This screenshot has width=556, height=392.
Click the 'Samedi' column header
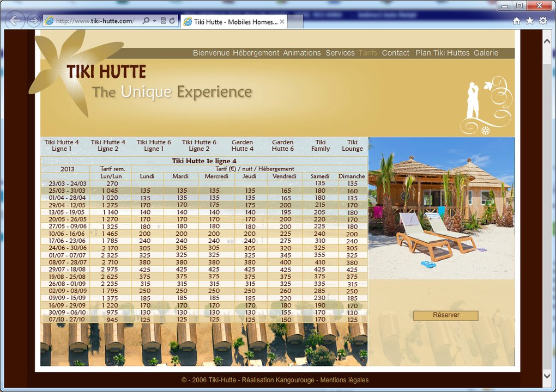point(320,176)
